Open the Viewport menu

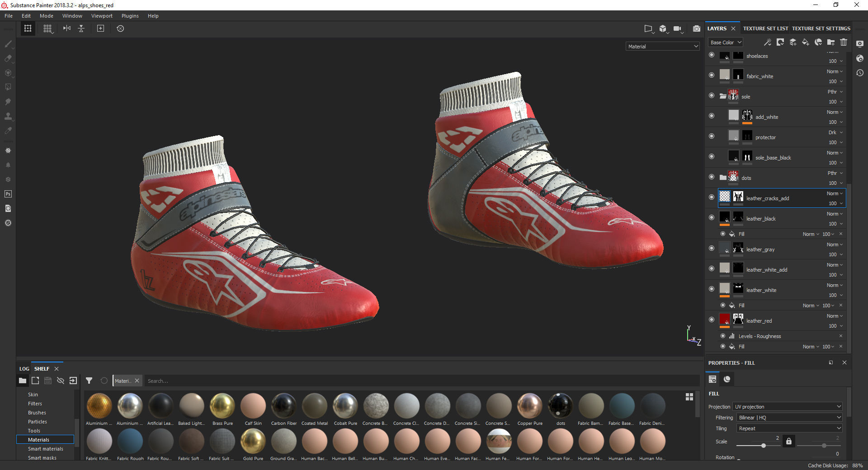pos(102,16)
